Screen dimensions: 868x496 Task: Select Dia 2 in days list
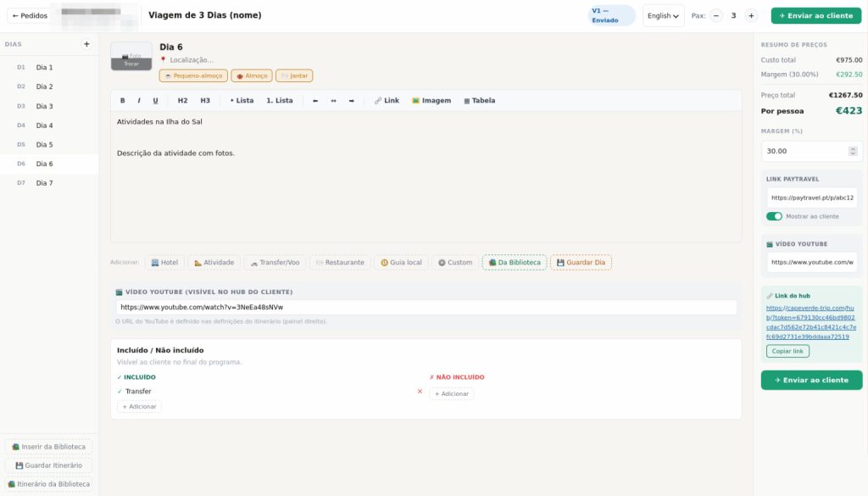[49, 86]
